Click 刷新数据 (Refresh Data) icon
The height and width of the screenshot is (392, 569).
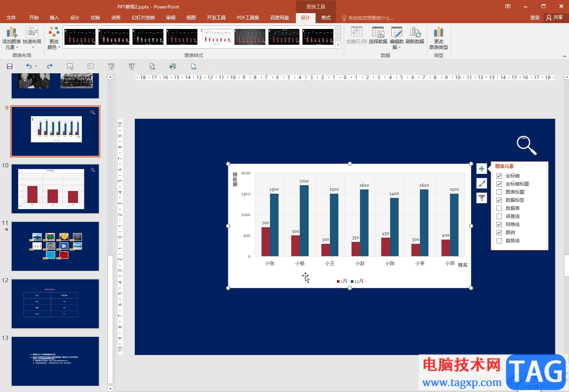pyautogui.click(x=415, y=35)
